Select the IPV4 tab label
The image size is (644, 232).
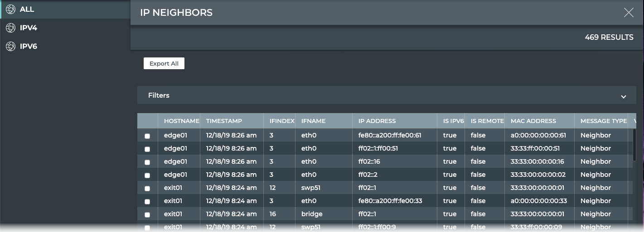pos(29,28)
